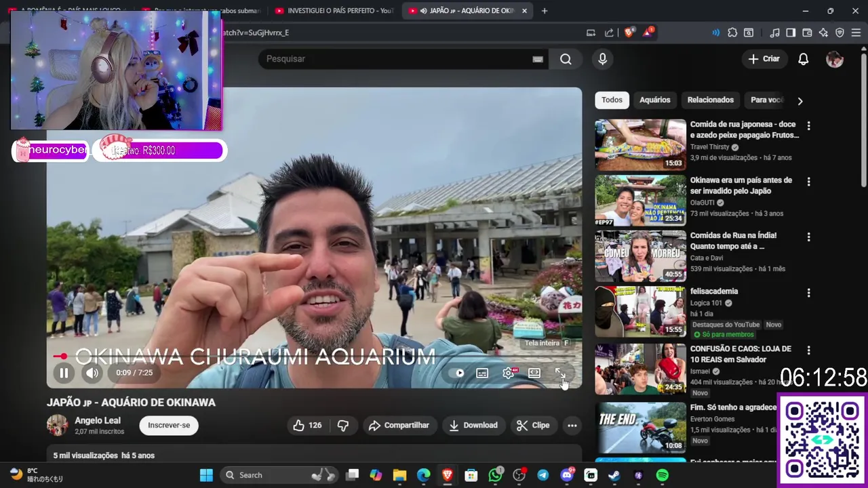Open the Brave VPN shield icon
The image size is (868, 488).
(840, 33)
